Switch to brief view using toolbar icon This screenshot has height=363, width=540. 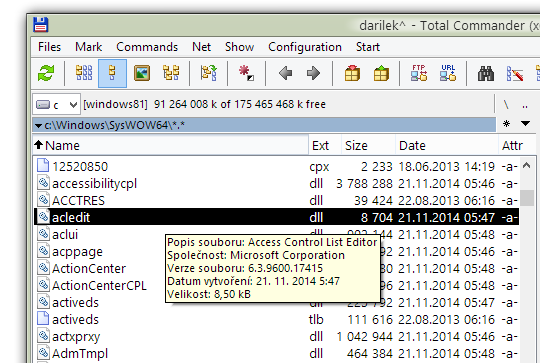click(84, 73)
